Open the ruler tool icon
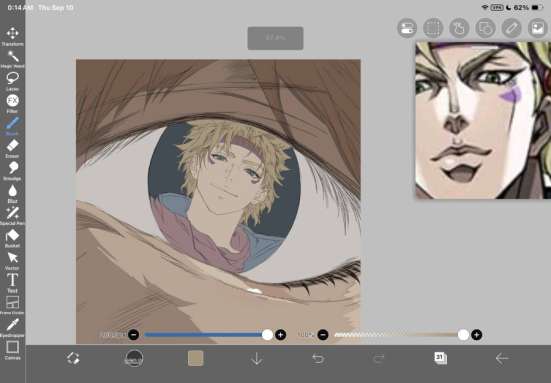 point(511,28)
